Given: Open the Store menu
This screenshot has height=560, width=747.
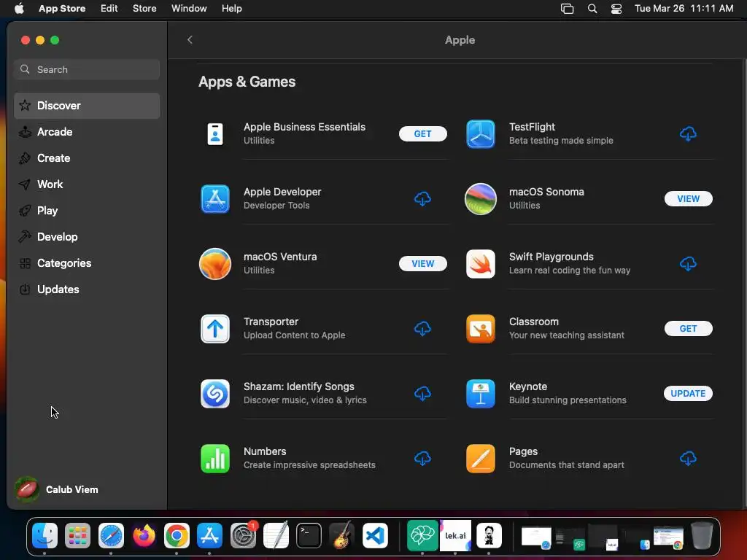Looking at the screenshot, I should coord(144,8).
